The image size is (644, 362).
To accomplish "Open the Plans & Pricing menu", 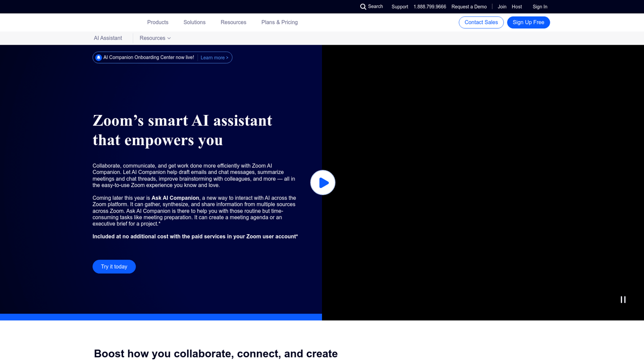I will (279, 22).
